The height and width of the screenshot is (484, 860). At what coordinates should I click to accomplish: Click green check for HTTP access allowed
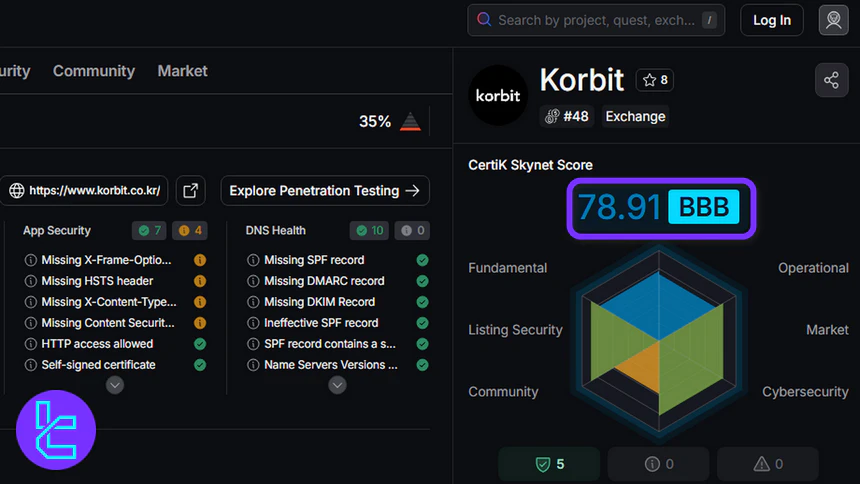click(200, 344)
